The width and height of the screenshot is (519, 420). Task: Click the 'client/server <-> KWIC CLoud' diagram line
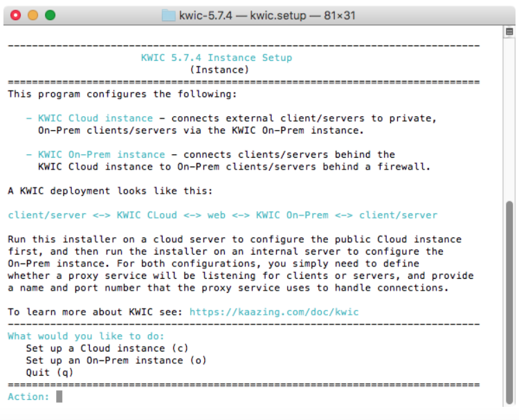coord(222,215)
